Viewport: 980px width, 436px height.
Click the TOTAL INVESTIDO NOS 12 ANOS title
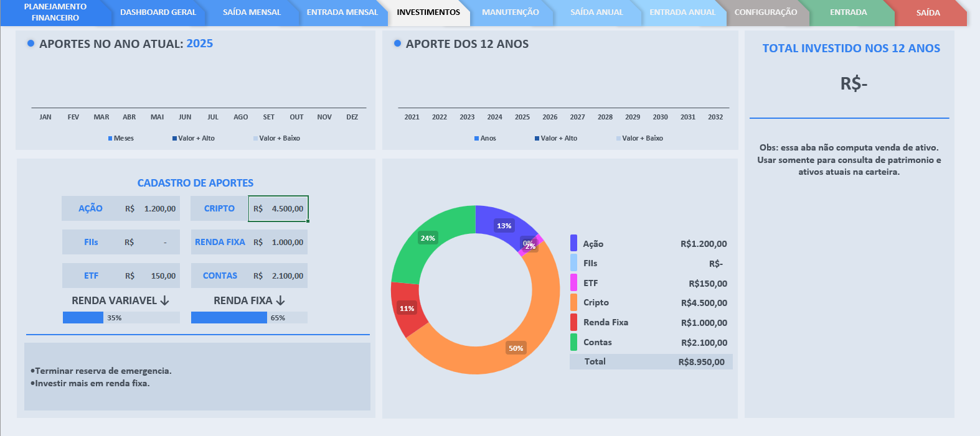tap(851, 49)
